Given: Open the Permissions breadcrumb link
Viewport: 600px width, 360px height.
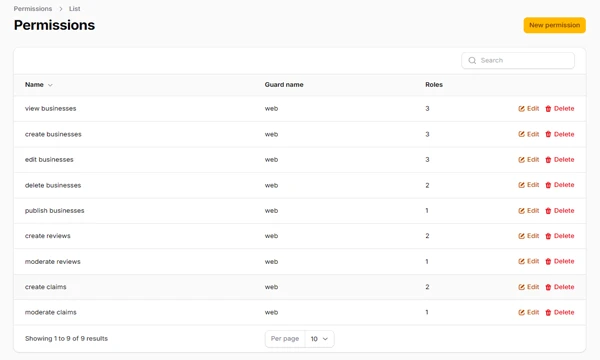Looking at the screenshot, I should click(33, 8).
